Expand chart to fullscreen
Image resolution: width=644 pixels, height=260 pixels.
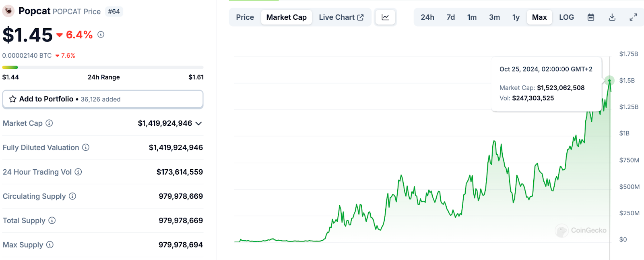(633, 17)
